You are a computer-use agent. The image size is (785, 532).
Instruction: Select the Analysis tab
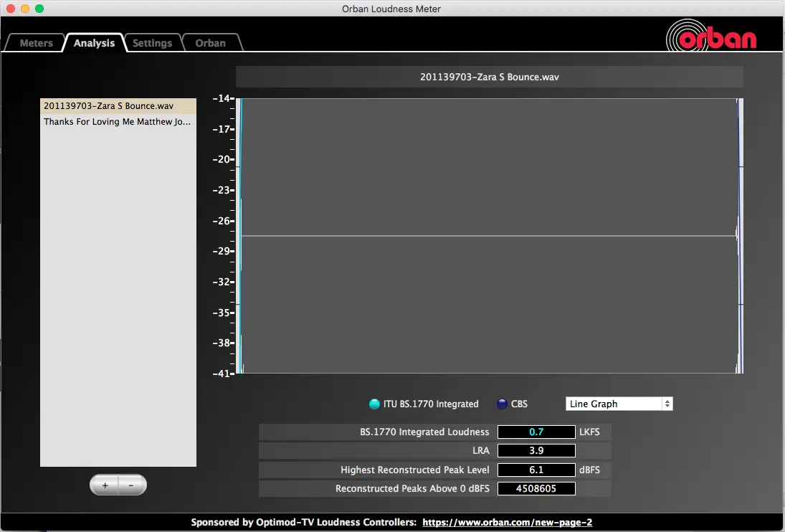click(x=94, y=43)
